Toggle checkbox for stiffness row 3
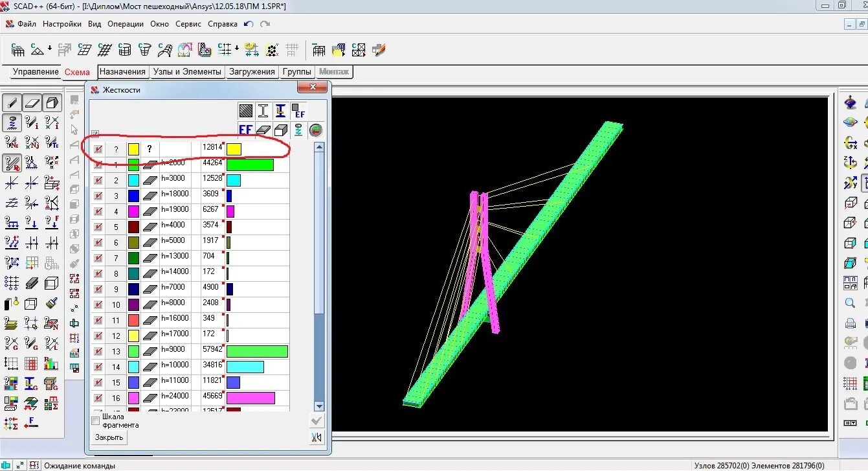 98,196
